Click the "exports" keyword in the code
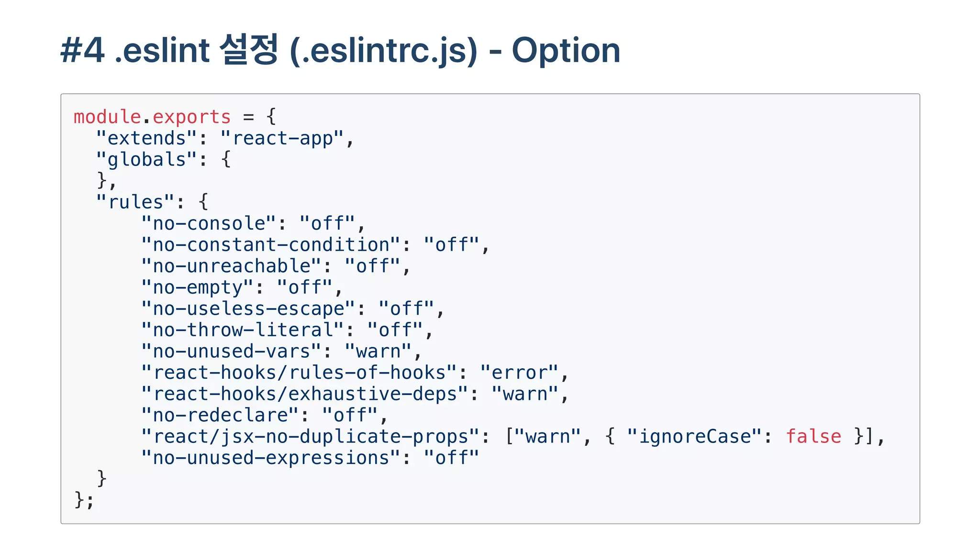 point(191,117)
